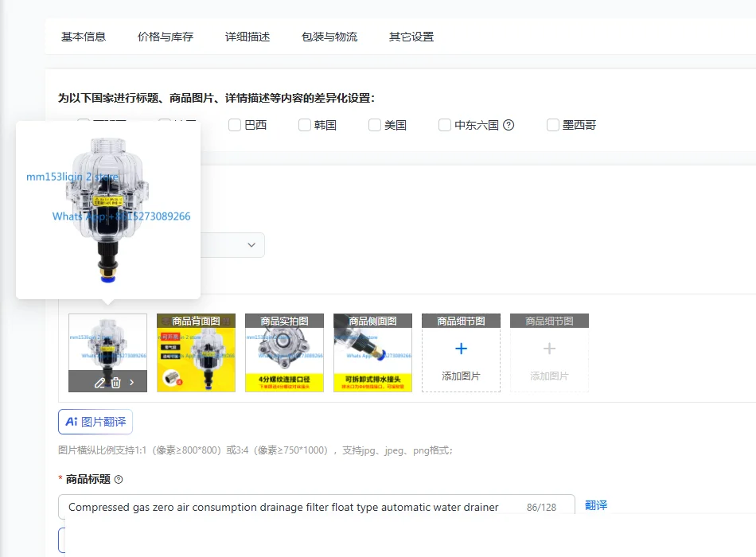This screenshot has height=557, width=756.
Task: Click the plus icon in 商品细节图 slot
Action: [x=461, y=349]
